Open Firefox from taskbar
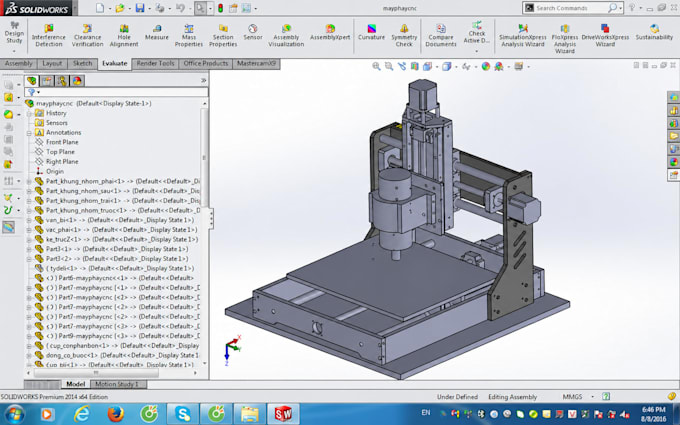This screenshot has width=680, height=425. click(114, 414)
